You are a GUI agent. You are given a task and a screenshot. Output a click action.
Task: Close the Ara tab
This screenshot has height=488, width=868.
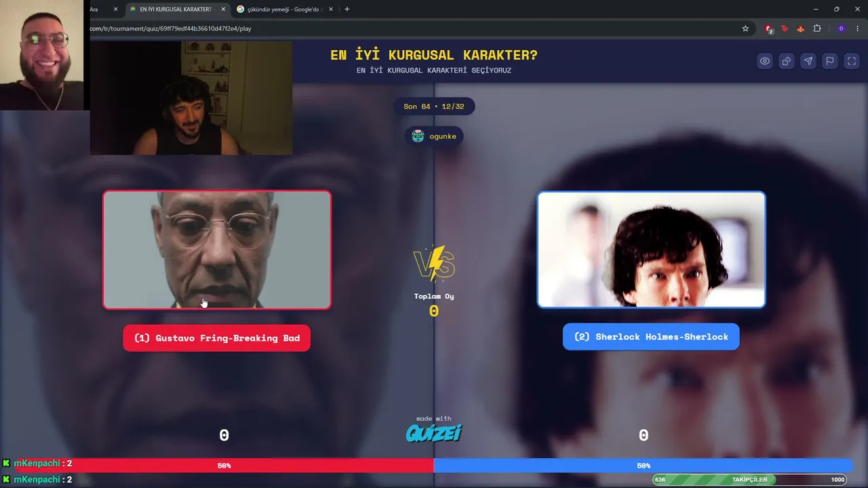tap(115, 9)
